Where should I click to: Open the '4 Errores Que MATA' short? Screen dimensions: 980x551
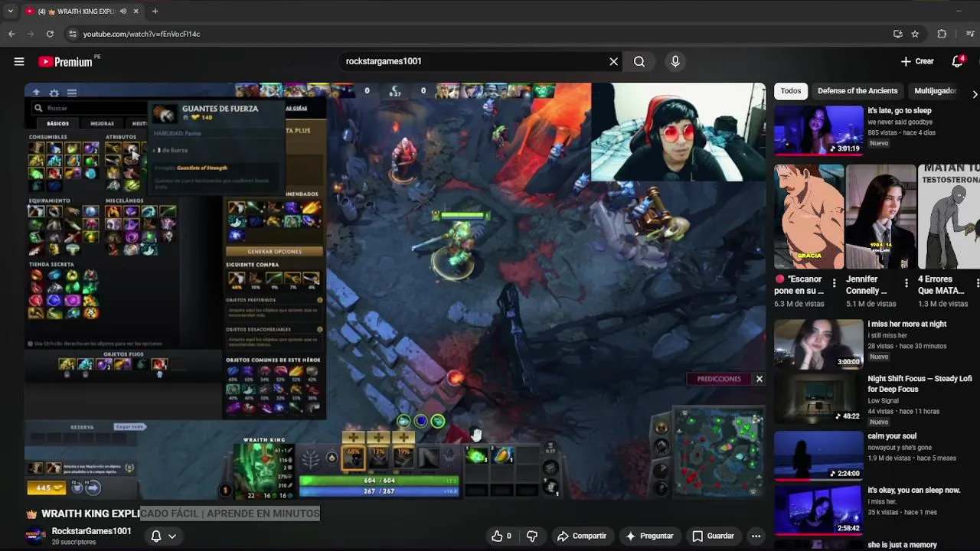(x=949, y=217)
